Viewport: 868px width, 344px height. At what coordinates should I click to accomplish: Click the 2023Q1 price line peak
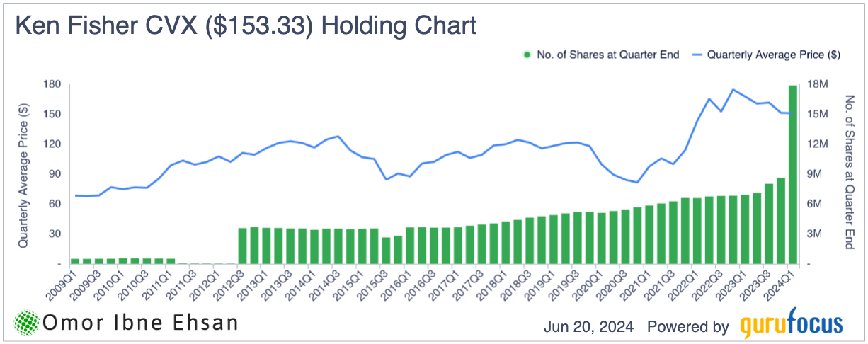point(733,90)
